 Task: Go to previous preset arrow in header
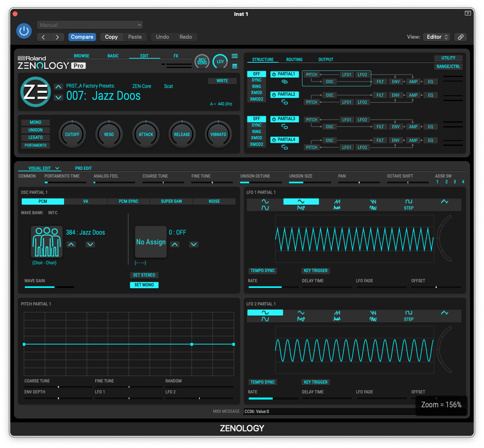point(44,37)
